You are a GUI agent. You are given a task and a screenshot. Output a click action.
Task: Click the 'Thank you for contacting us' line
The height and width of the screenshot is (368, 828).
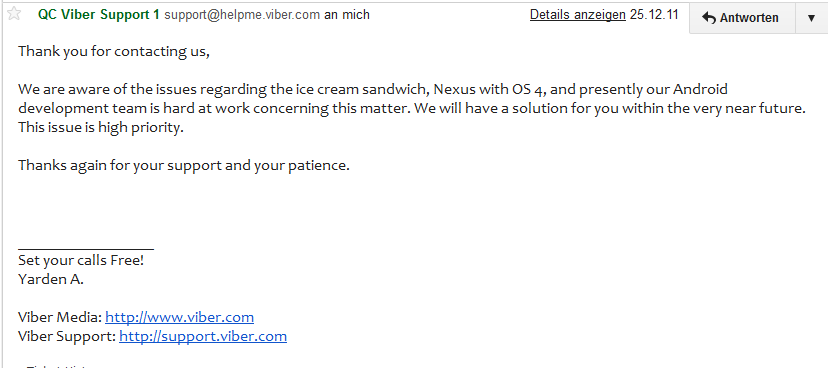(x=114, y=51)
